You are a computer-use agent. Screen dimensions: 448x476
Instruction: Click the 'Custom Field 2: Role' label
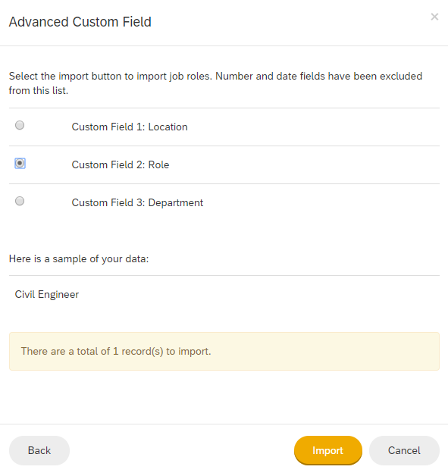(121, 164)
